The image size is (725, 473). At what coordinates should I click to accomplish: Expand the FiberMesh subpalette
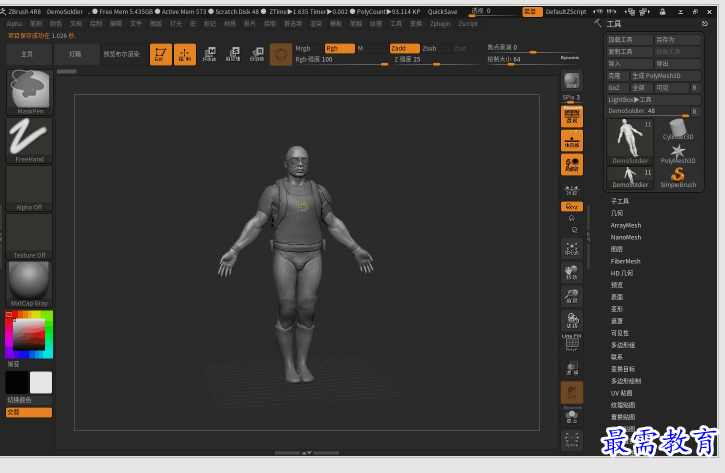[x=625, y=261]
